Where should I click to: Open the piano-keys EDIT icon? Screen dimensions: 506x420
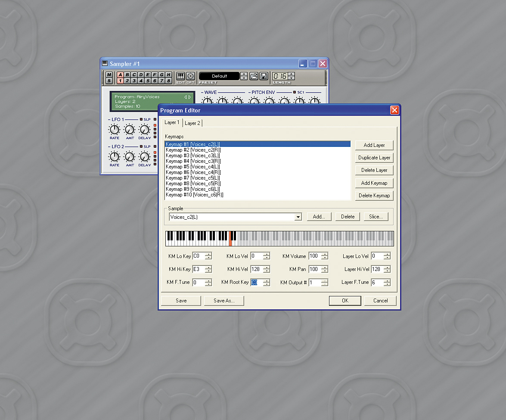tap(180, 76)
